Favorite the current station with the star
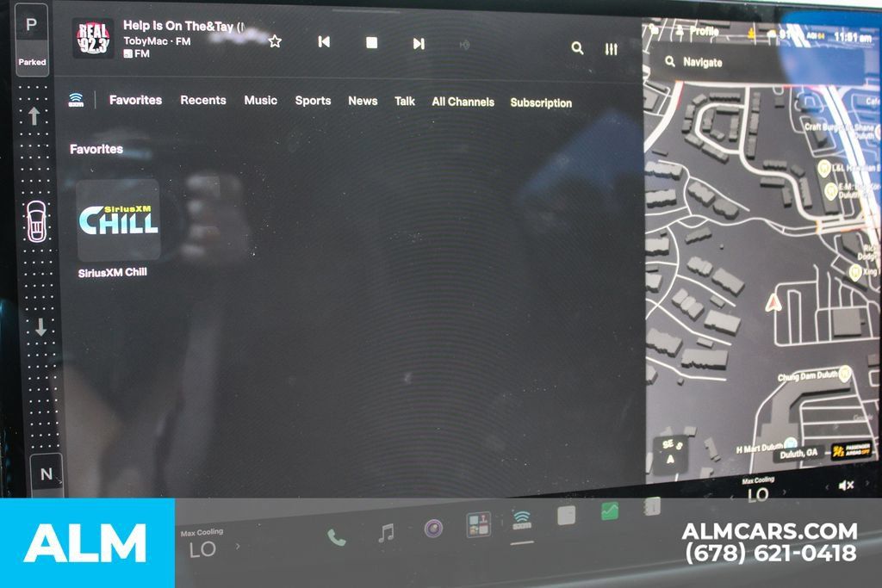 pyautogui.click(x=275, y=41)
